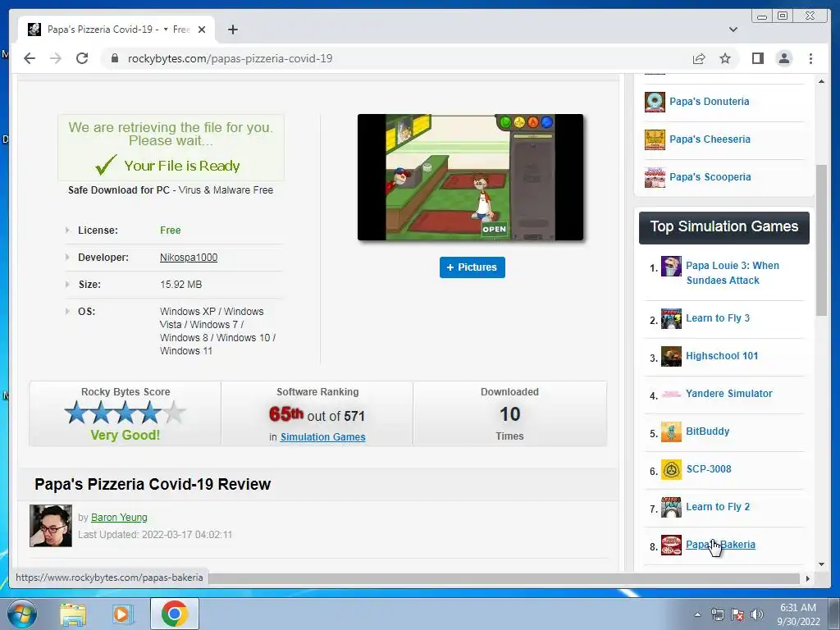Open the Learn to Fly 2 link
The image size is (840, 630).
click(x=718, y=507)
